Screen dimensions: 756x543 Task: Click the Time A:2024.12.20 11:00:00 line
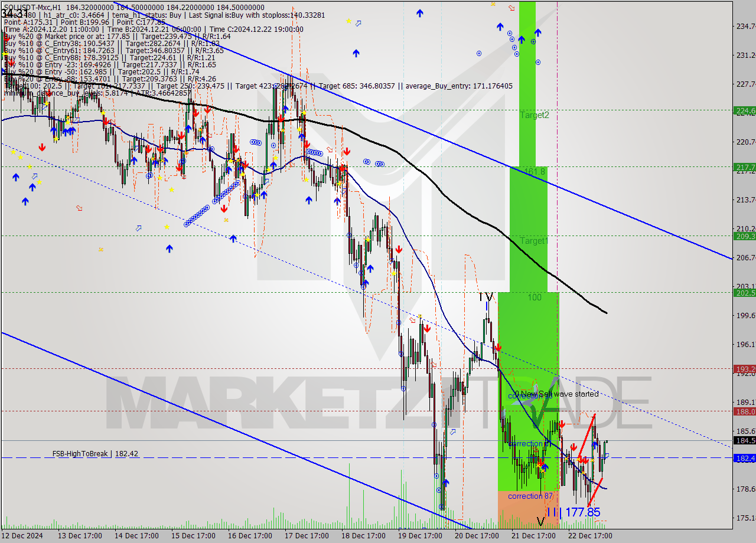tap(154, 29)
